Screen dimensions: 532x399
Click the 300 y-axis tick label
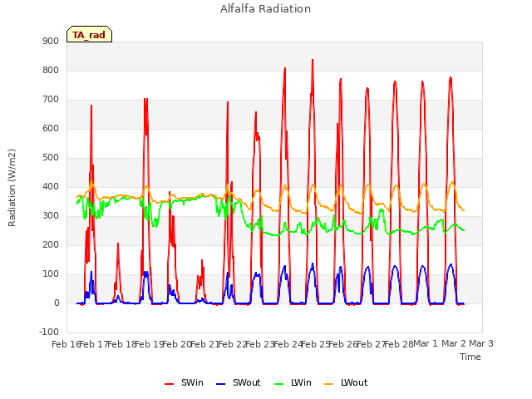51,216
